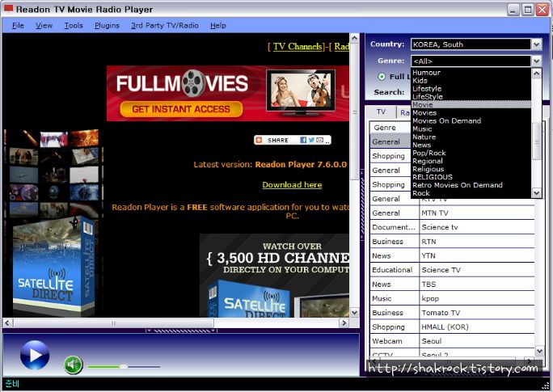This screenshot has height=392, width=553.
Task: Choose Nature in the genre list
Action: [471, 137]
